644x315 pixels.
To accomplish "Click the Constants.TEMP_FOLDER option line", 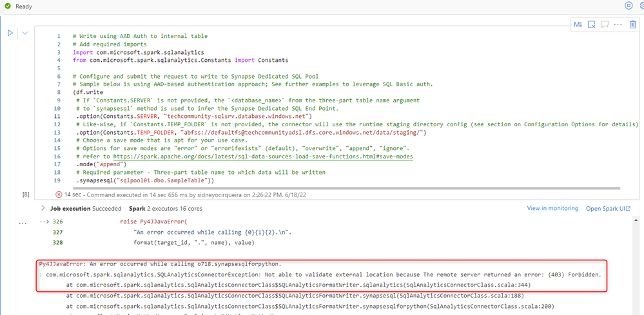I will [x=252, y=133].
